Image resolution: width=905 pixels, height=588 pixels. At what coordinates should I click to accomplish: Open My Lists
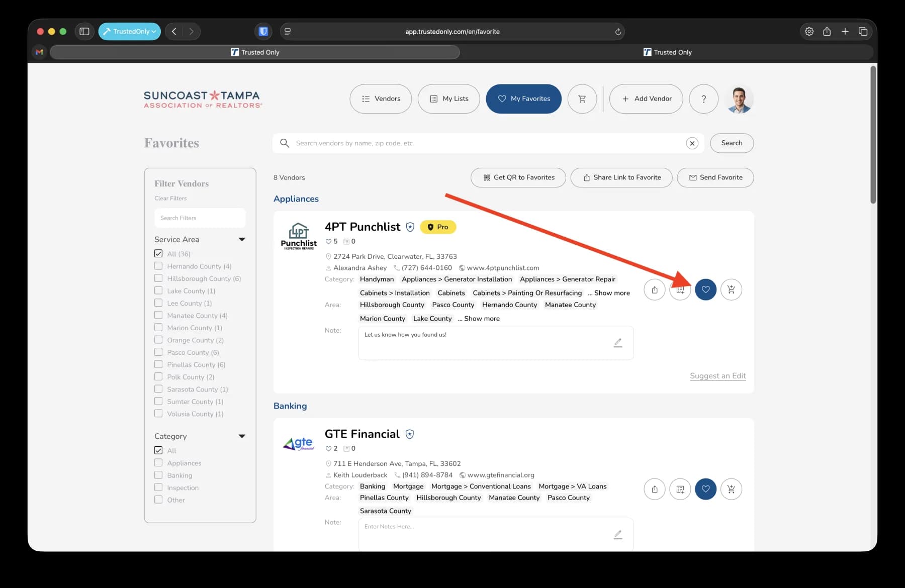[448, 99]
